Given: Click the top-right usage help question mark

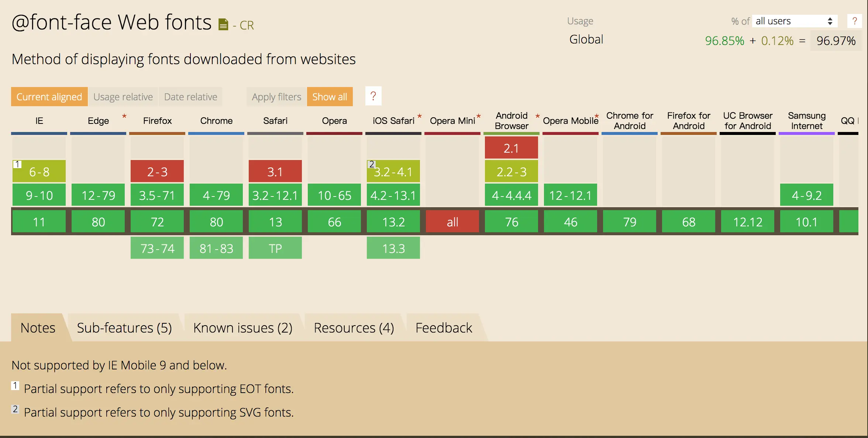Looking at the screenshot, I should point(854,21).
